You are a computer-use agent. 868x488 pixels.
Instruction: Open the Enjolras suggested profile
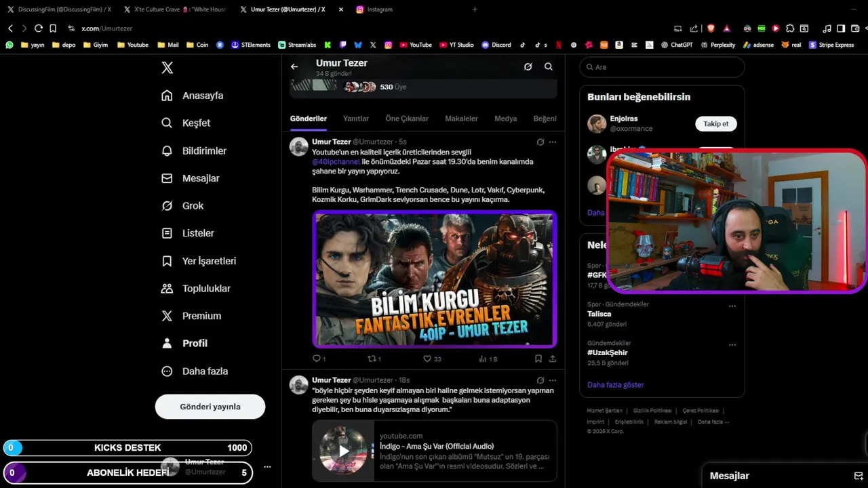coord(624,119)
